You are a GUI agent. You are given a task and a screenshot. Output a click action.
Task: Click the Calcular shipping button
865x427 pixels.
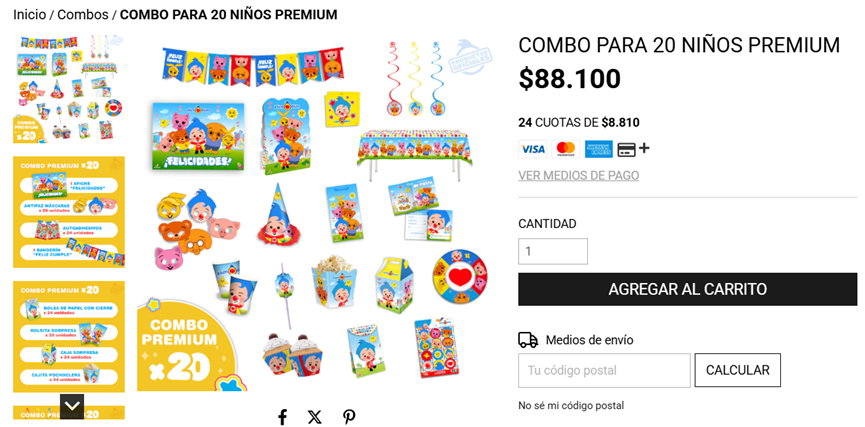738,370
